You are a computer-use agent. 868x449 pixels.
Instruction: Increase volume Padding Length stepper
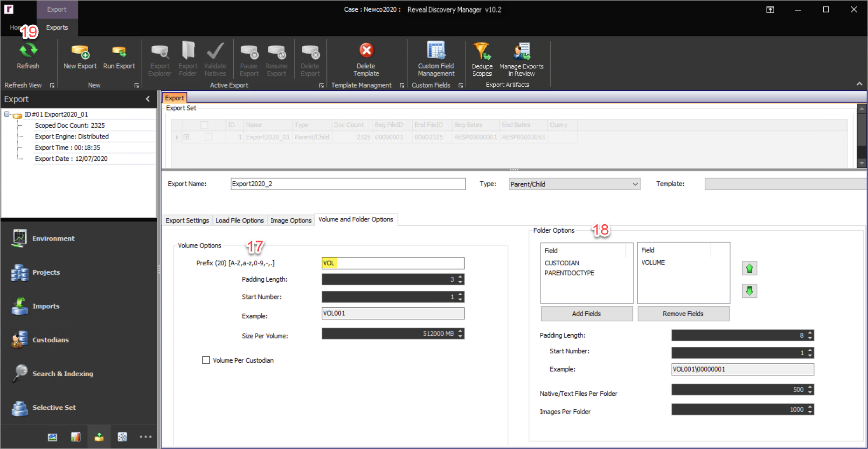[x=460, y=277]
